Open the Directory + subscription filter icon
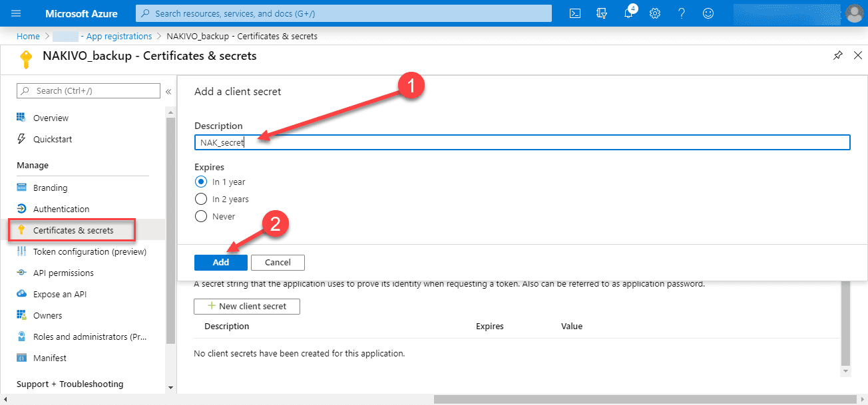The width and height of the screenshot is (868, 405). coord(602,13)
